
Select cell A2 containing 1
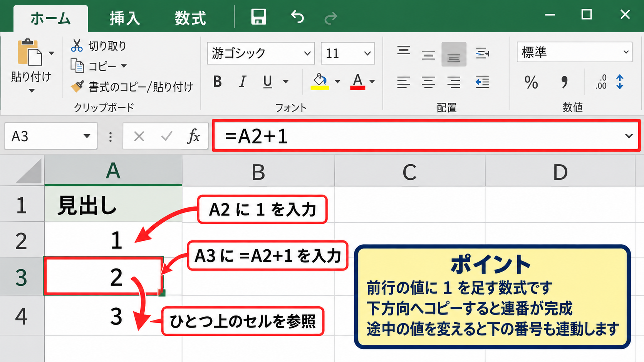tap(113, 240)
